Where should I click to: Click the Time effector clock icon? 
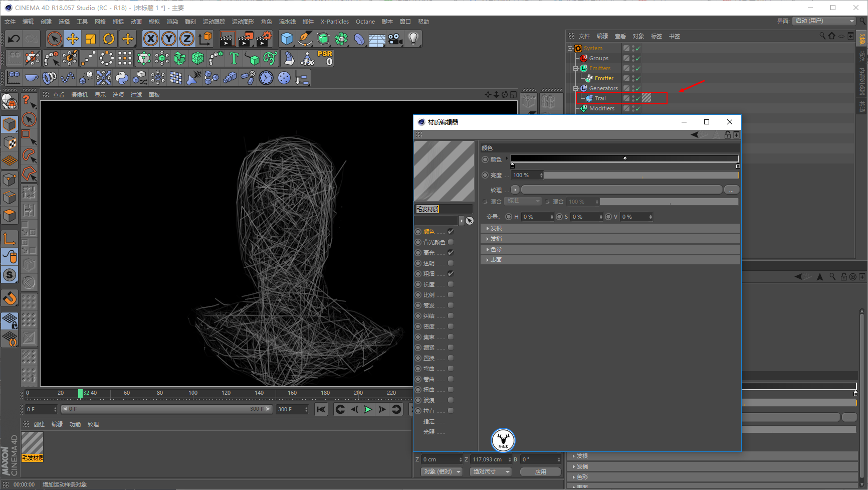266,78
